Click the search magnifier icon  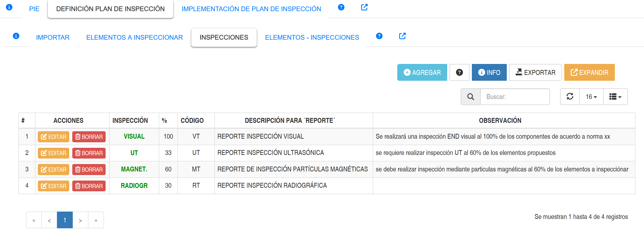(x=471, y=97)
